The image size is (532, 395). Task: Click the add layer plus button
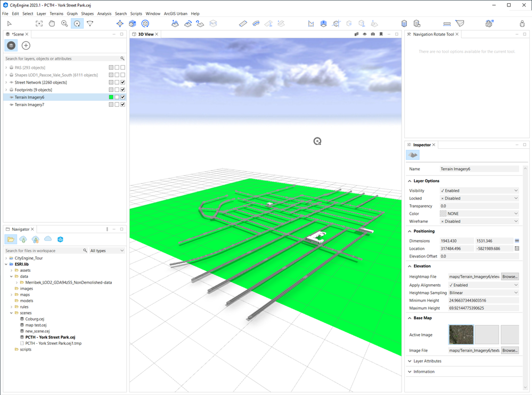[x=26, y=45]
